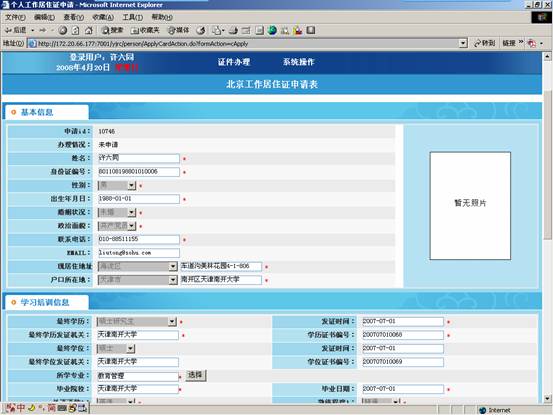Click the 转到 (Go) button
Viewport: 553px width, 415px height.
pos(484,43)
